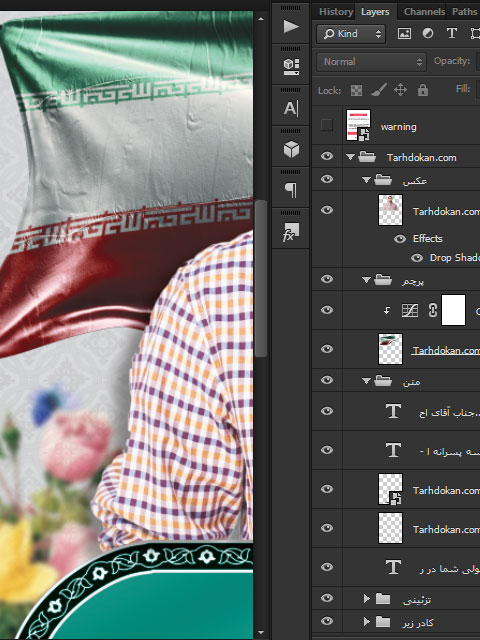Click the canvas vertical scrollbar thumb
Screen dimensions: 480x640
coord(261,278)
